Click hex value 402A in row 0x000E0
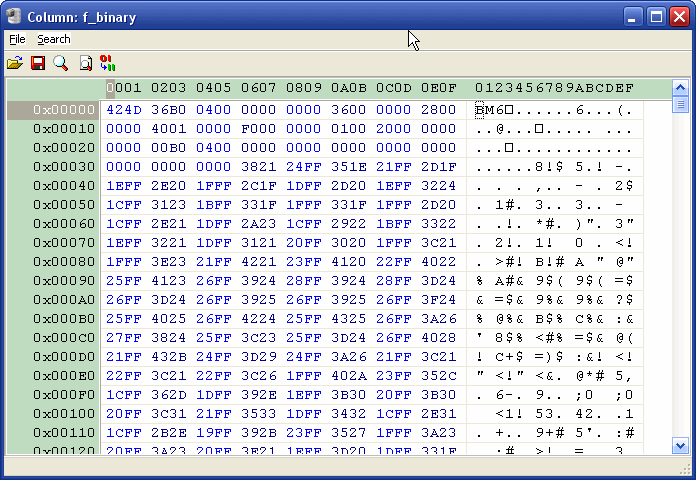696x480 pixels. [349, 376]
